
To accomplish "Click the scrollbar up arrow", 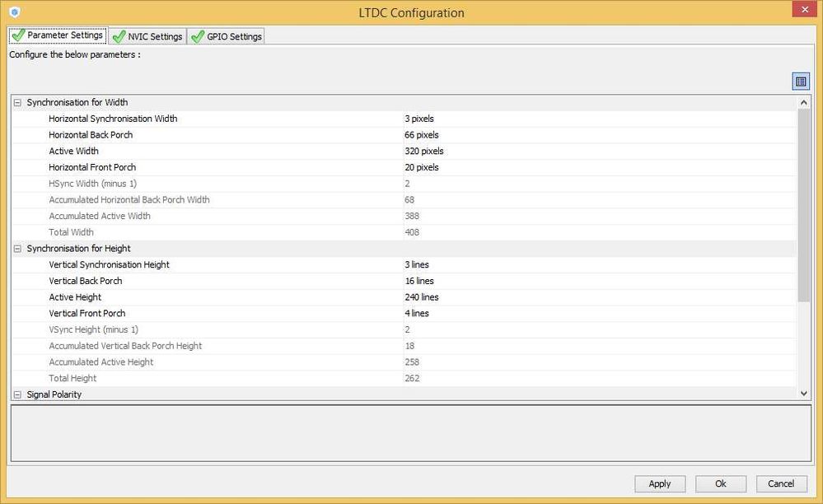I will coord(804,102).
